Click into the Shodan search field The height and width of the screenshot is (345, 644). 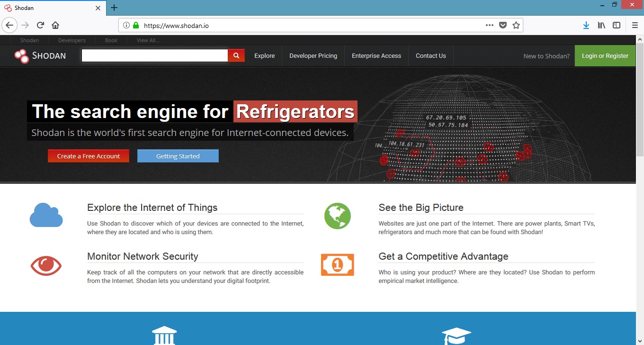coord(154,56)
